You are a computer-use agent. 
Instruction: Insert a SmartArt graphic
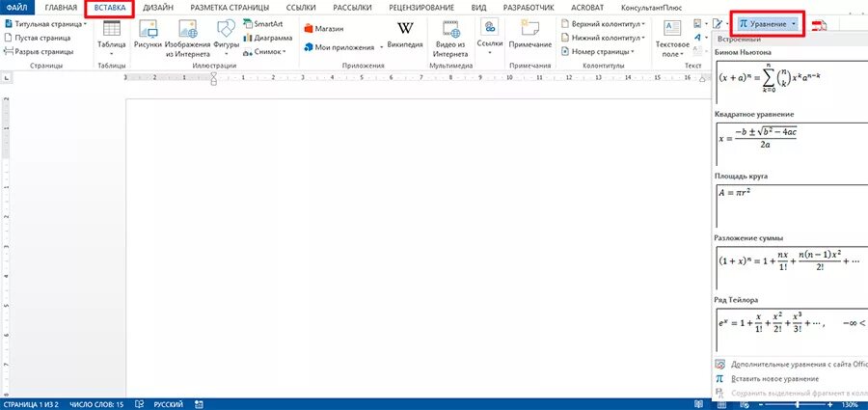263,24
